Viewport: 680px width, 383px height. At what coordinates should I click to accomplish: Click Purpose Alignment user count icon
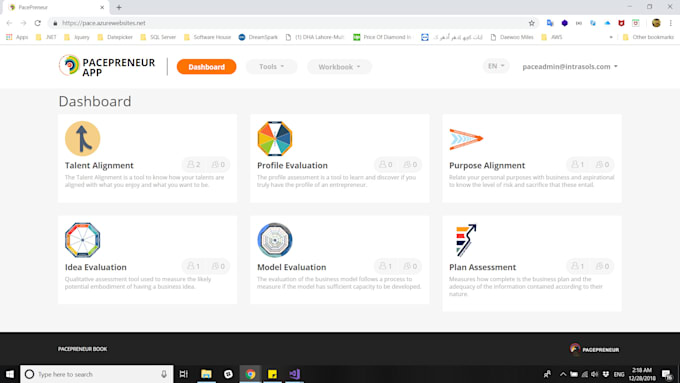click(575, 164)
